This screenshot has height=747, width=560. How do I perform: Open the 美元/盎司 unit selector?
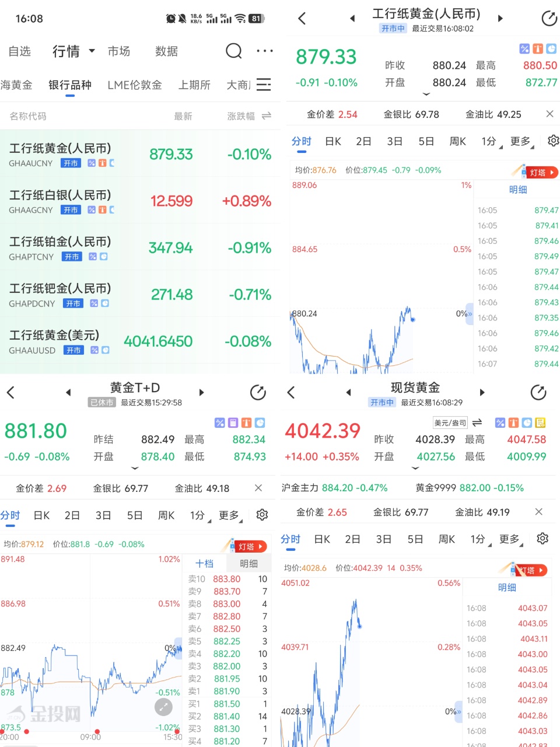(x=450, y=423)
